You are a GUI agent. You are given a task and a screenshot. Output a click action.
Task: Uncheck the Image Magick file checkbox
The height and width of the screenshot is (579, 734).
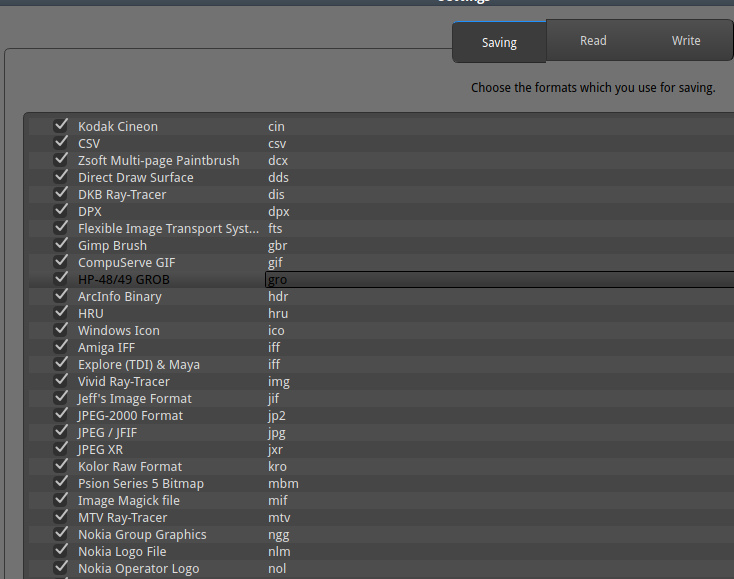(61, 499)
